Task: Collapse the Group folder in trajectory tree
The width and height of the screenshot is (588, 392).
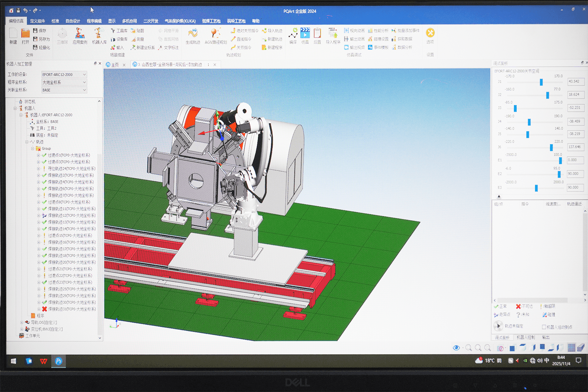Action: 33,149
